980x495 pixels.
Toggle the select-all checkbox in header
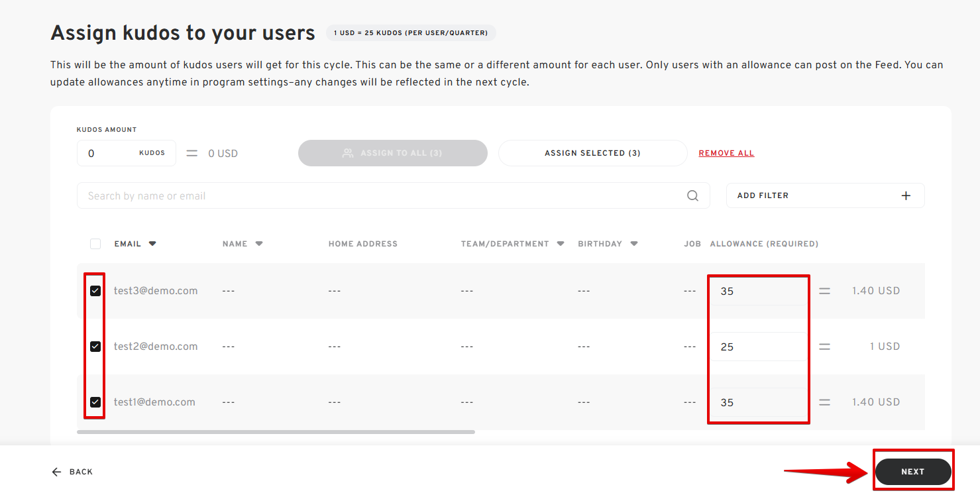coord(95,244)
